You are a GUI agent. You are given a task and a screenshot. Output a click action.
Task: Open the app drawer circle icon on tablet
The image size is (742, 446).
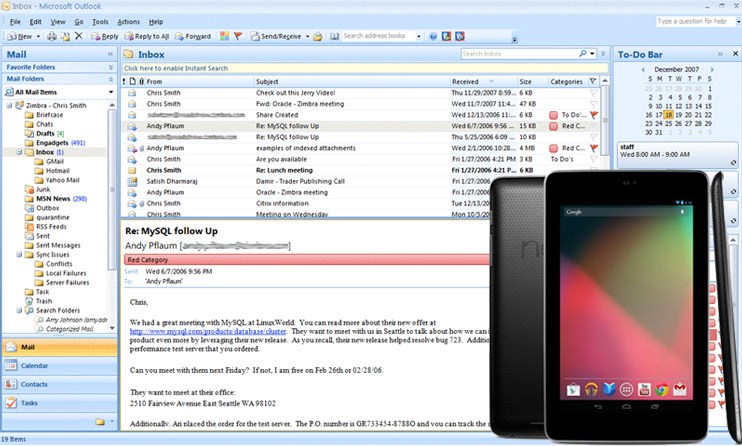click(x=627, y=389)
